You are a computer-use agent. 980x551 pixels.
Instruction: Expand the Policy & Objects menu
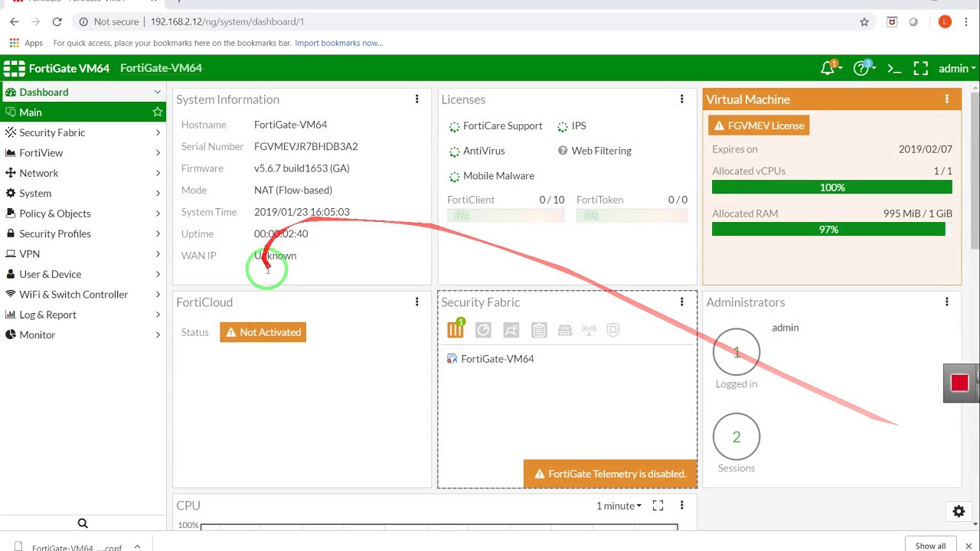83,214
